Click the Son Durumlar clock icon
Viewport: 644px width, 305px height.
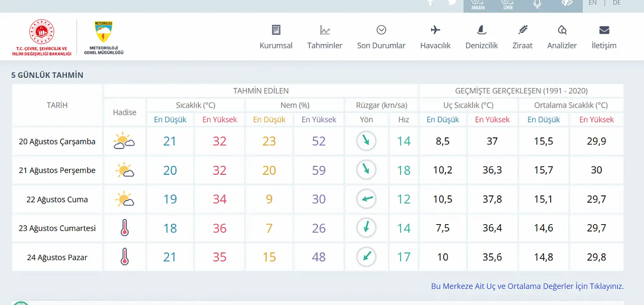point(381,30)
